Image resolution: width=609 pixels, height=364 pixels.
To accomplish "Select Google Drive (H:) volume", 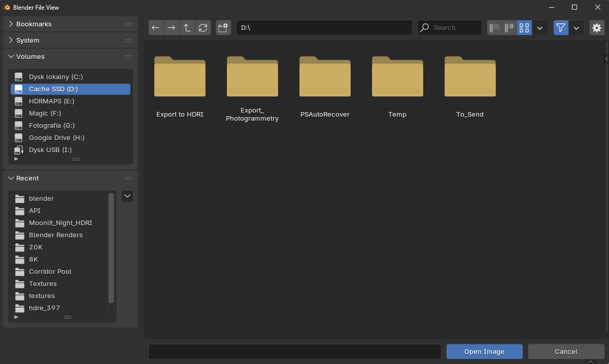I will tap(71, 137).
